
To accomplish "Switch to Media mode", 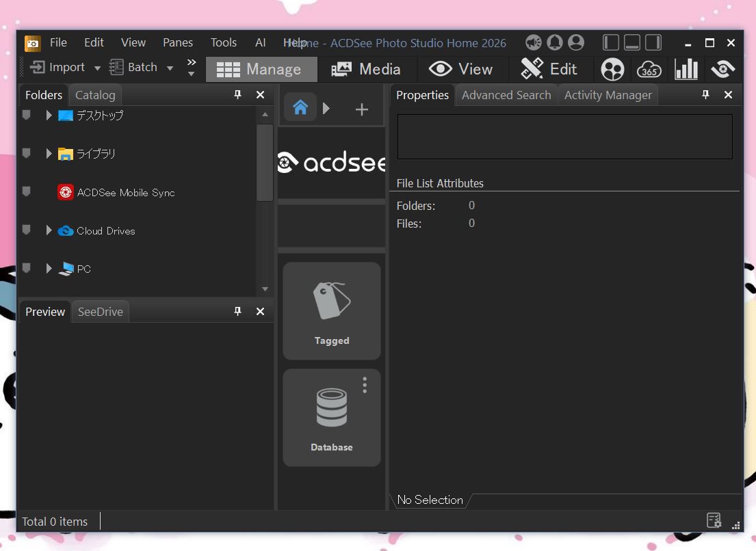I will tap(366, 69).
